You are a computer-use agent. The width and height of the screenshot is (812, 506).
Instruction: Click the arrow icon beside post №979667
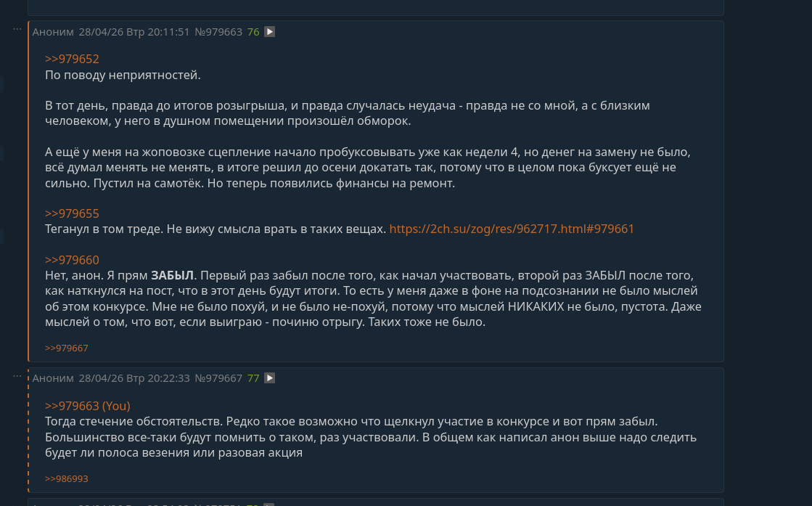(x=269, y=378)
